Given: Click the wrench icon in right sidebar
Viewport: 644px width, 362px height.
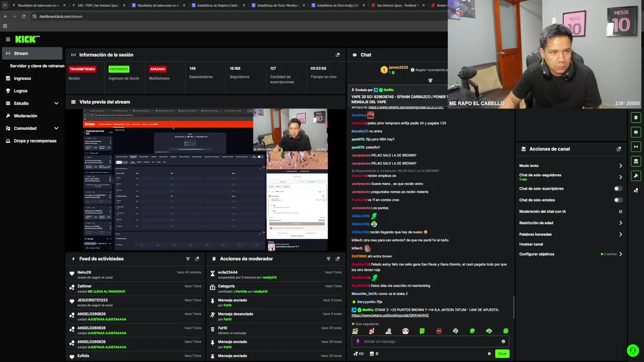Looking at the screenshot, I should [636, 176].
